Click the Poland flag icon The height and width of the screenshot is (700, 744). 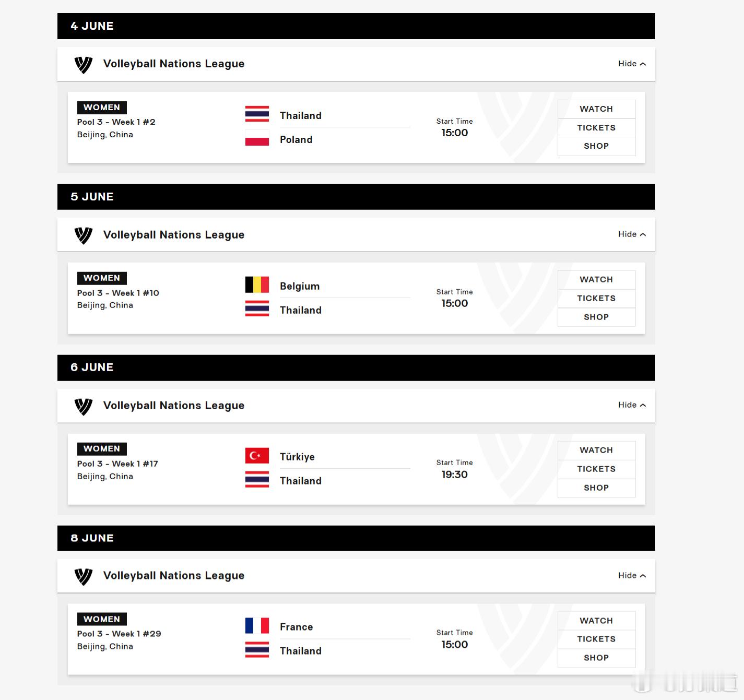click(257, 139)
